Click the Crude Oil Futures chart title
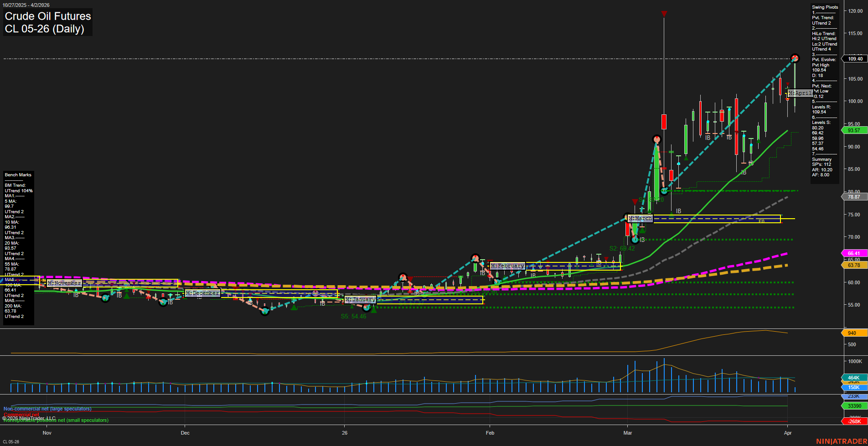This screenshot has width=868, height=446. tap(47, 16)
